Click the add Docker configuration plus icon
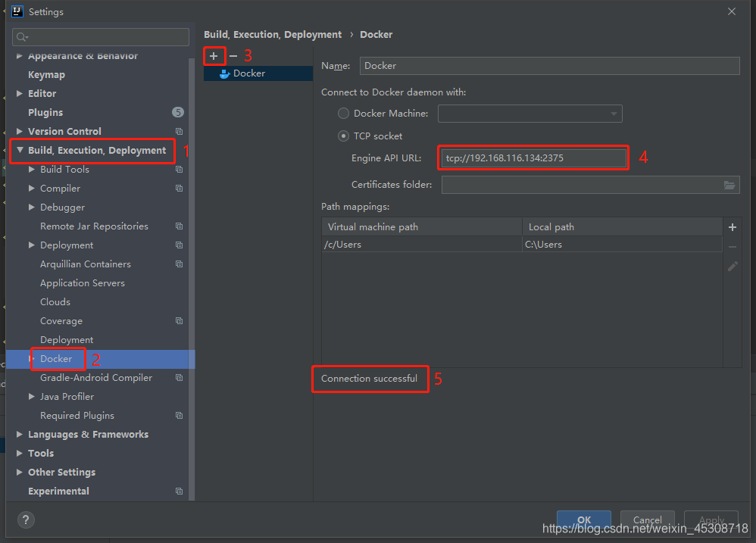 click(214, 56)
